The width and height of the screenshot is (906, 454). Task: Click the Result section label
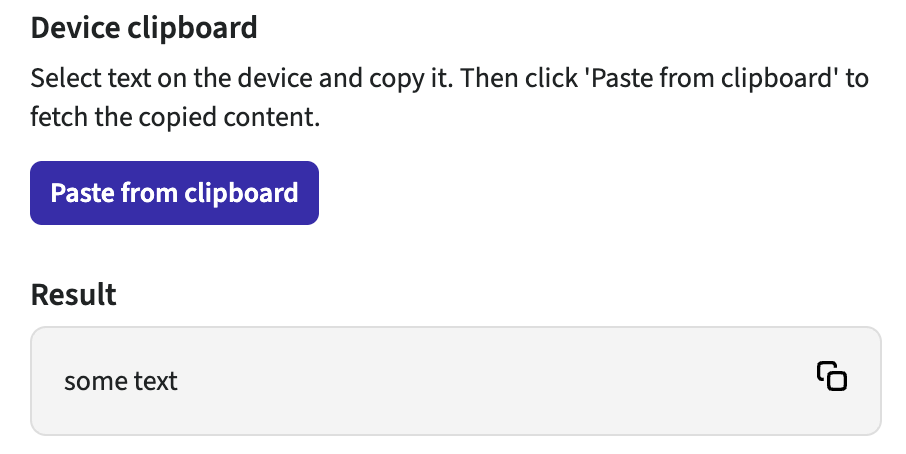[x=73, y=295]
